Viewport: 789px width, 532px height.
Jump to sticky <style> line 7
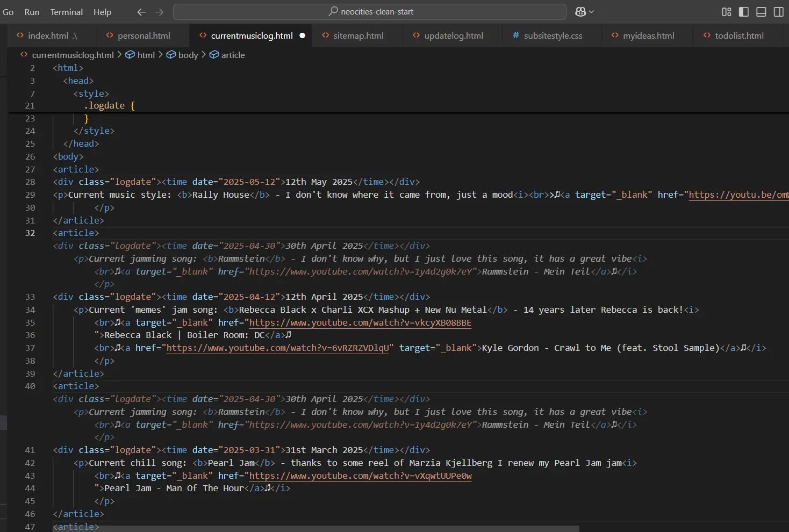pyautogui.click(x=91, y=94)
